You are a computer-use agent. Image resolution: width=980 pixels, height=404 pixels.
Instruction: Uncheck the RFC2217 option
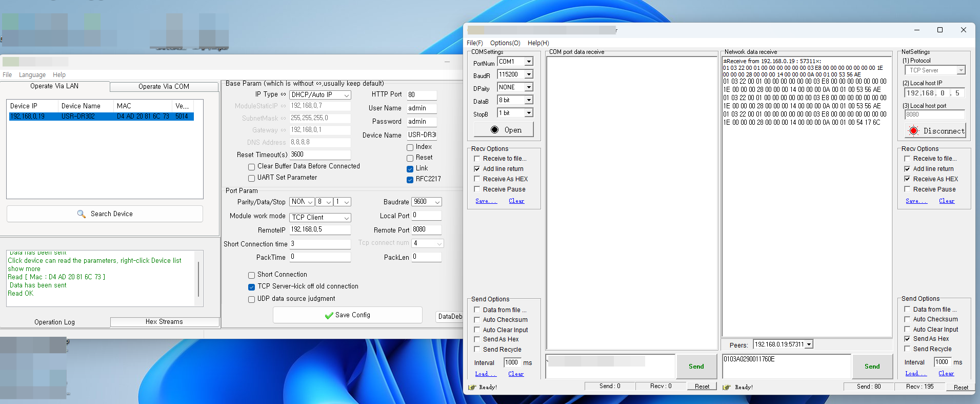[410, 180]
